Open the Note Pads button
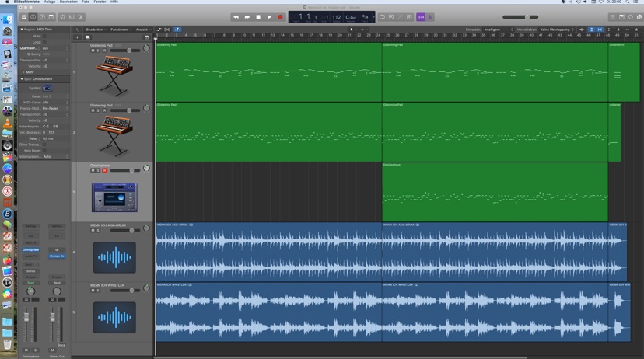 tap(621, 17)
